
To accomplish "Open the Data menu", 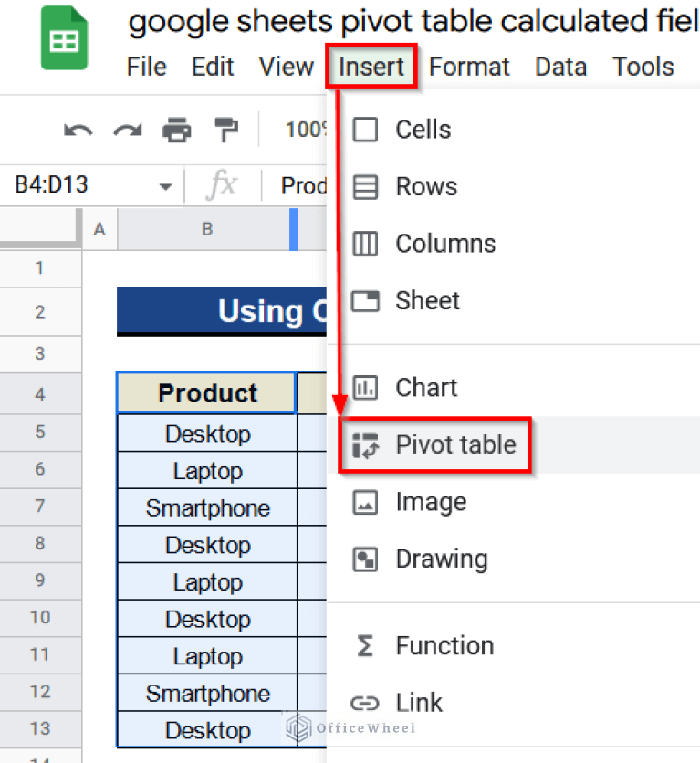I will coord(561,67).
